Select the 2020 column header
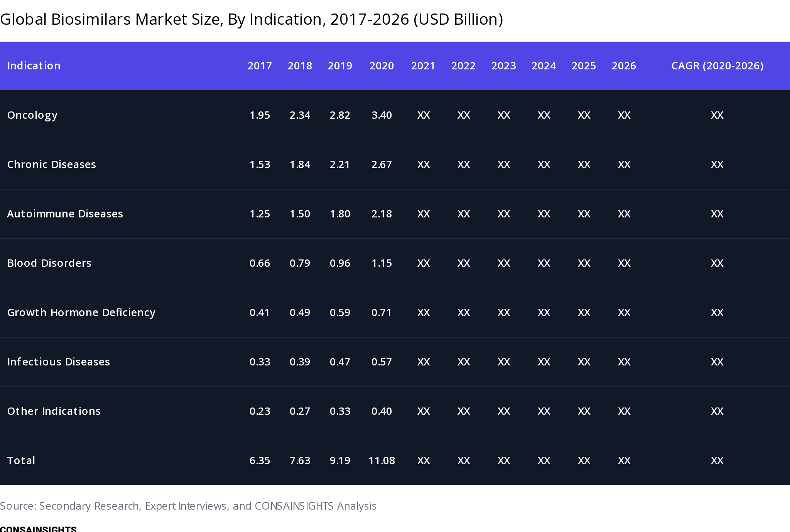Screen dimensions: 790x532 click(382, 66)
